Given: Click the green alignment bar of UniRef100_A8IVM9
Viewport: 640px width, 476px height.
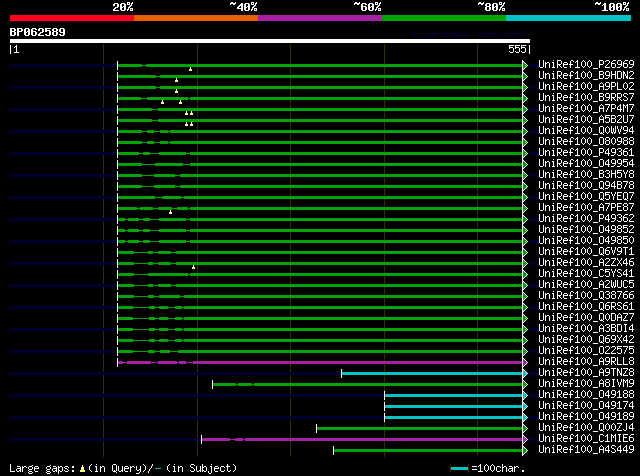Looking at the screenshot, I should click(x=367, y=385).
